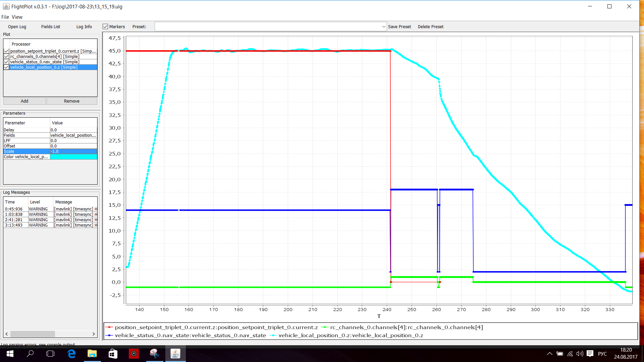Add a new processor to the plot
Viewport: 644px width, 362px height.
24,101
